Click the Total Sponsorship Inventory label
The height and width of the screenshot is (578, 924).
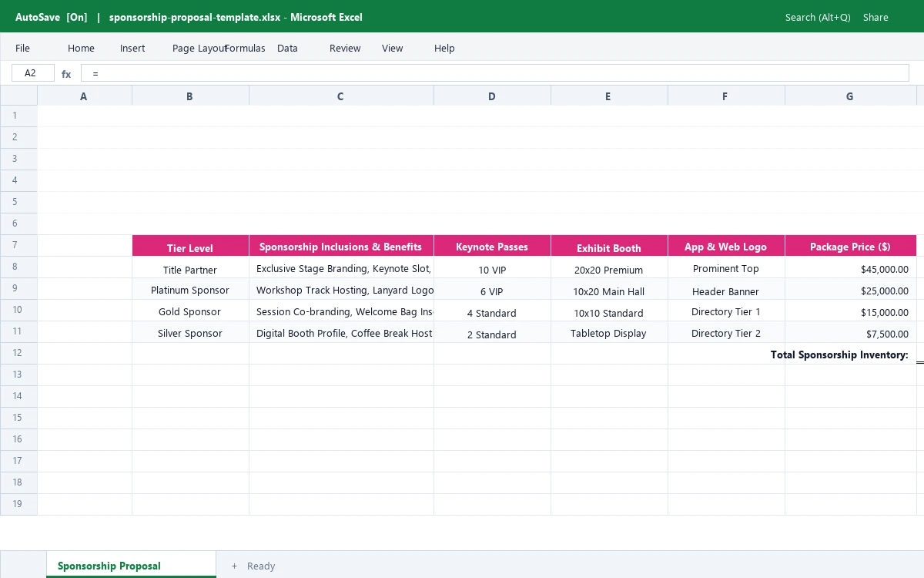coord(839,355)
